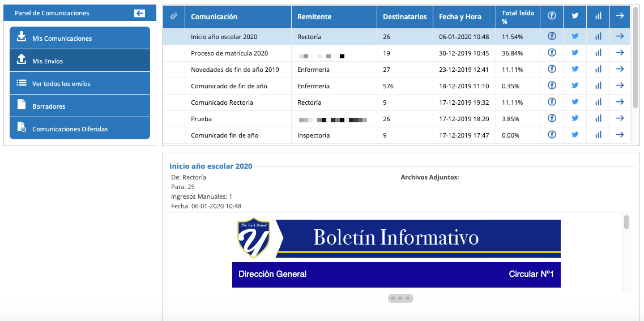This screenshot has width=644, height=321.
Task: Select 'Comunicado Rectoria' row text
Action: click(x=222, y=102)
